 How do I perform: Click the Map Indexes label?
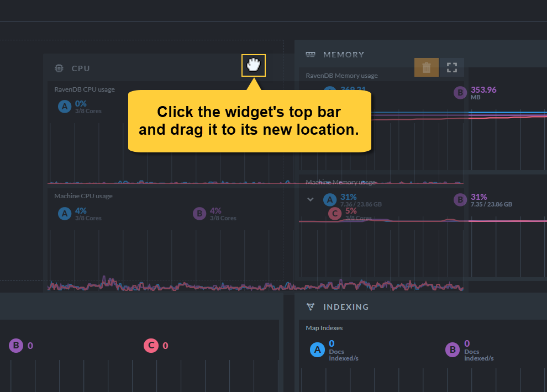324,328
